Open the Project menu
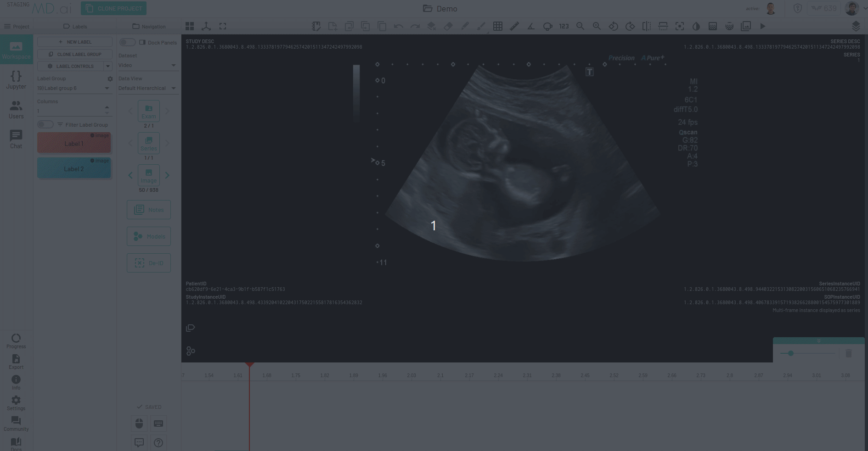The height and width of the screenshot is (451, 868). tap(17, 26)
